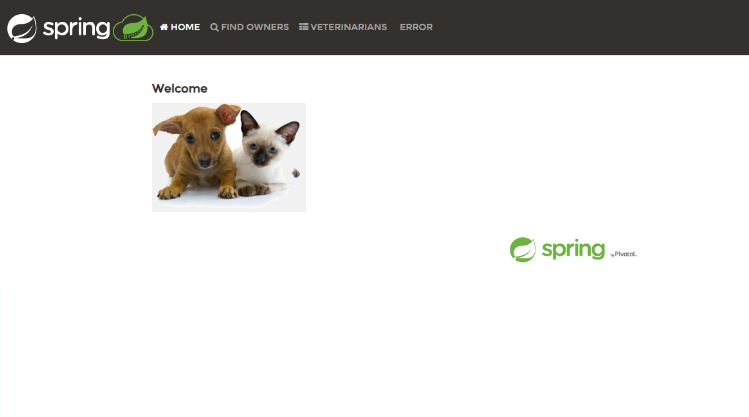Open the HOME navigation item
The image size is (749, 417).
pyautogui.click(x=180, y=27)
